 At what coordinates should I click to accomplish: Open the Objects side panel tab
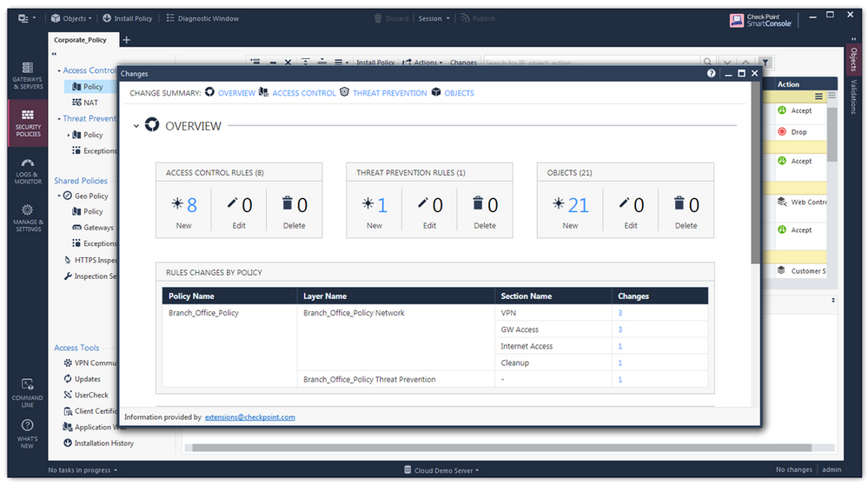tap(852, 59)
